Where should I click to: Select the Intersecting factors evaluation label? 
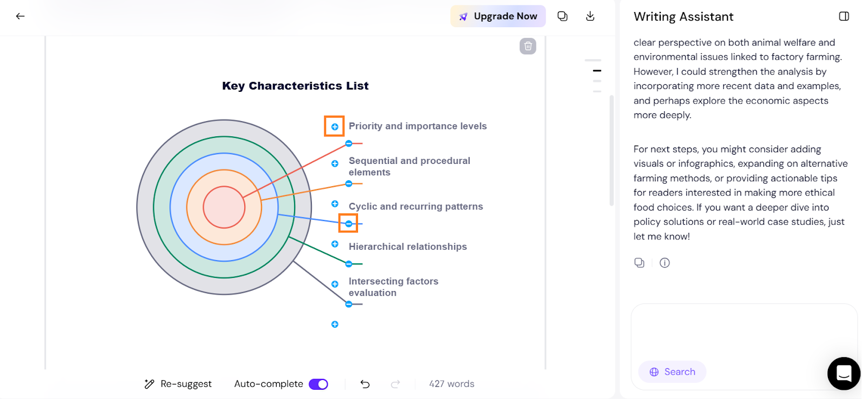pos(393,287)
